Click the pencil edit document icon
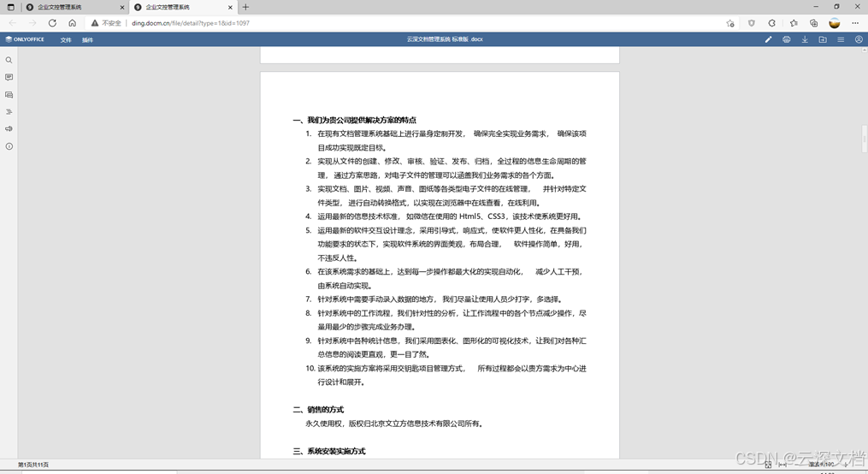Viewport: 868px width, 474px height. click(768, 39)
